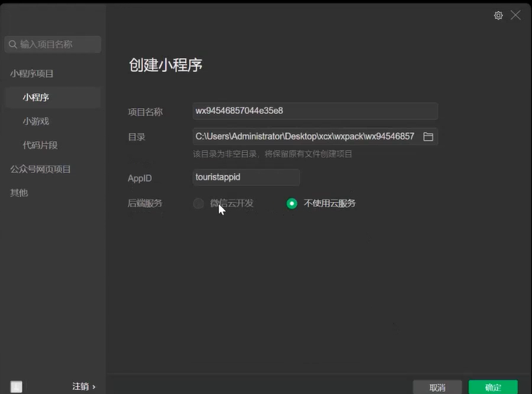Viewport: 532px width, 394px height.
Task: Confirm with the 确定 button
Action: tap(493, 387)
